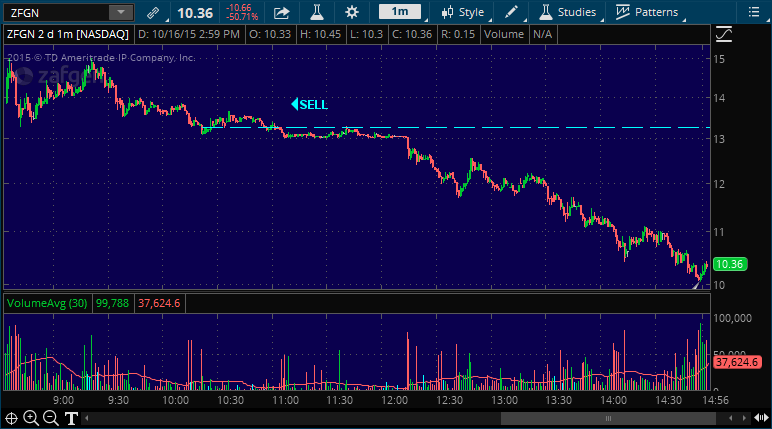Image resolution: width=772 pixels, height=429 pixels.
Task: Open the symbol dropdown arrow beside ZFGN
Action: coord(121,13)
